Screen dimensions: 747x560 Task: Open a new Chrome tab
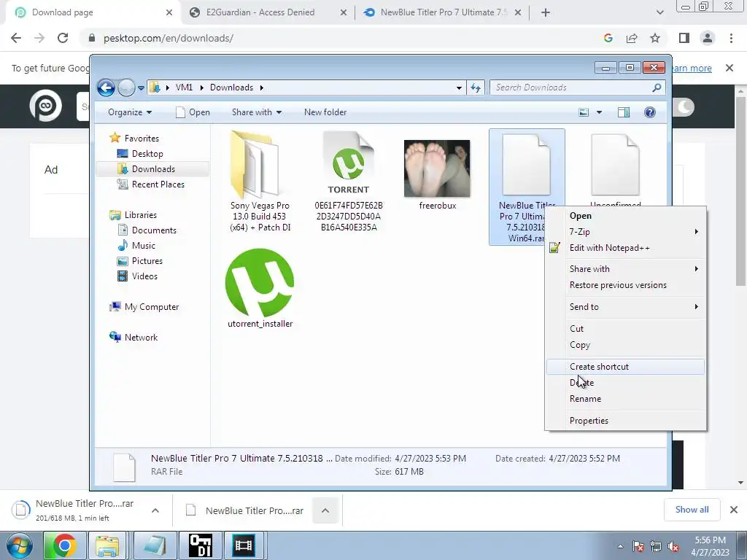546,13
